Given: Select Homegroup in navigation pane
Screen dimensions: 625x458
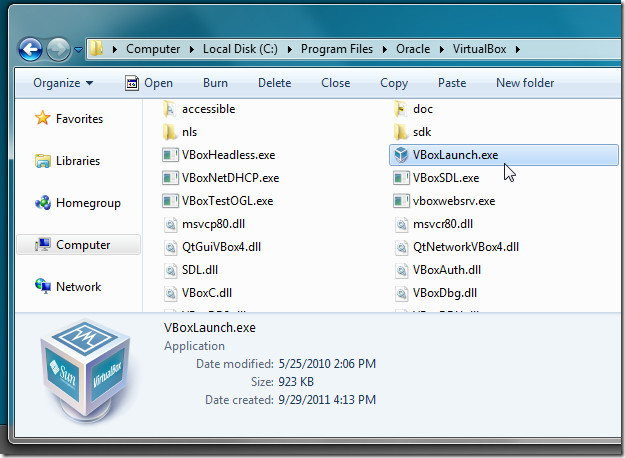Looking at the screenshot, I should tap(88, 203).
